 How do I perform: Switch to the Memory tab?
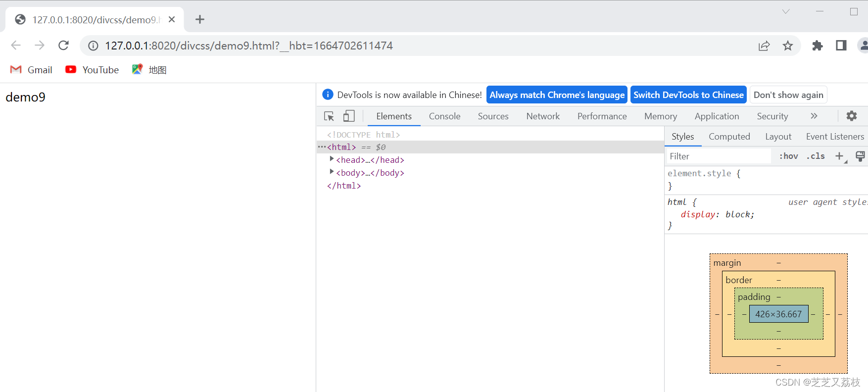click(660, 116)
